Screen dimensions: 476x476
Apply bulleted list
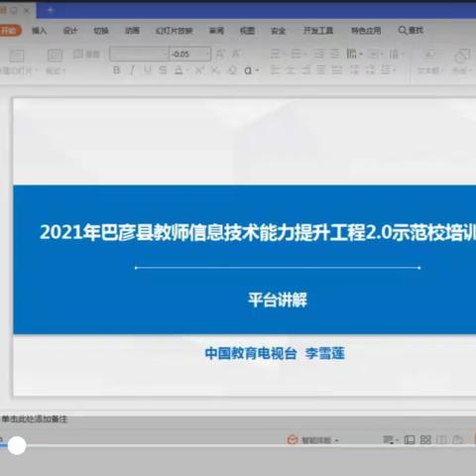pos(277,54)
